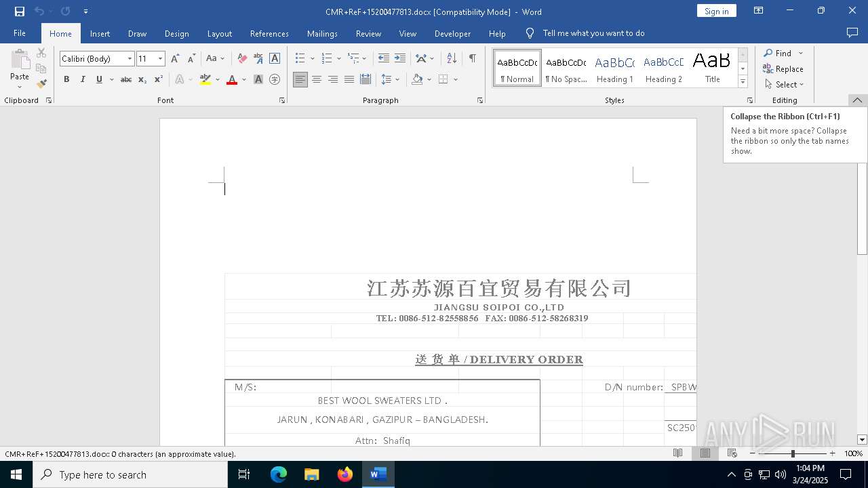Switch to Read Mode view icon
The height and width of the screenshot is (488, 868).
(677, 453)
